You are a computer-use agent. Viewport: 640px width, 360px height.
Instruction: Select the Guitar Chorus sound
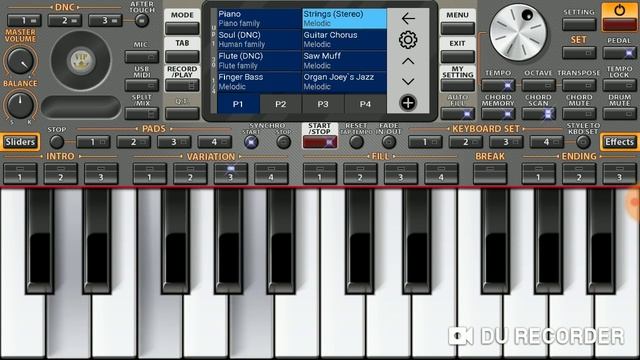344,40
